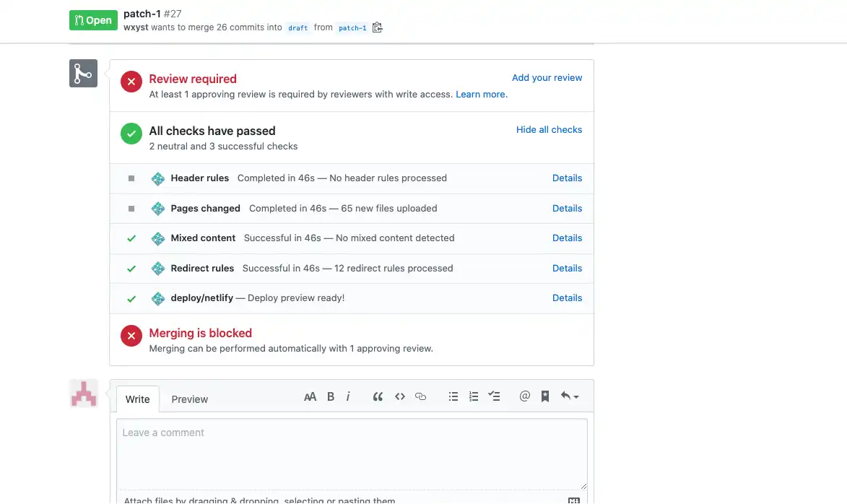Open the Add your review link

pos(547,77)
